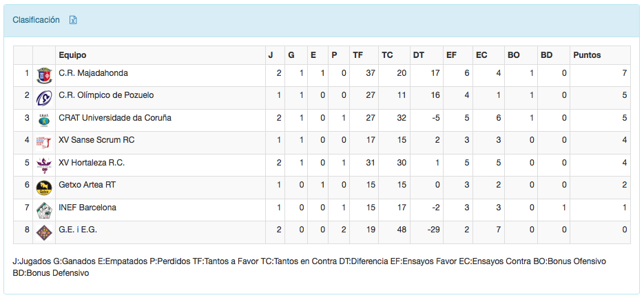Click the C.R. Olímpico de Pozuelo crest
This screenshot has height=300, width=644.
[44, 97]
